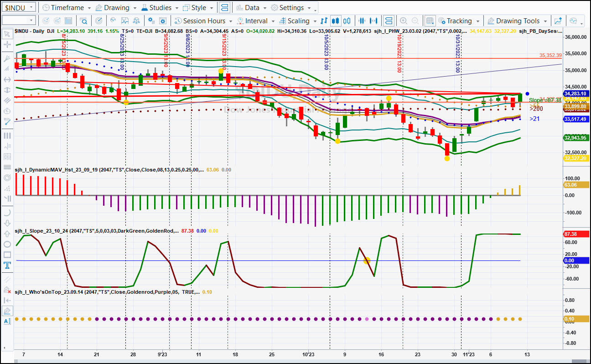Select the ellipse drawing tool
Screen dimensions: 591x364
pyautogui.click(x=7, y=244)
